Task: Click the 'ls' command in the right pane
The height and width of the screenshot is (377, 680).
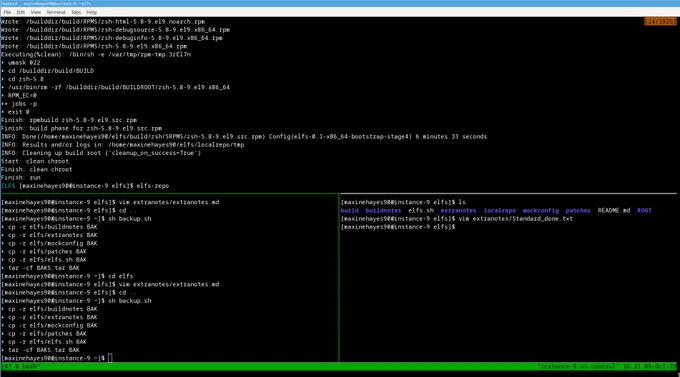Action: [x=462, y=202]
